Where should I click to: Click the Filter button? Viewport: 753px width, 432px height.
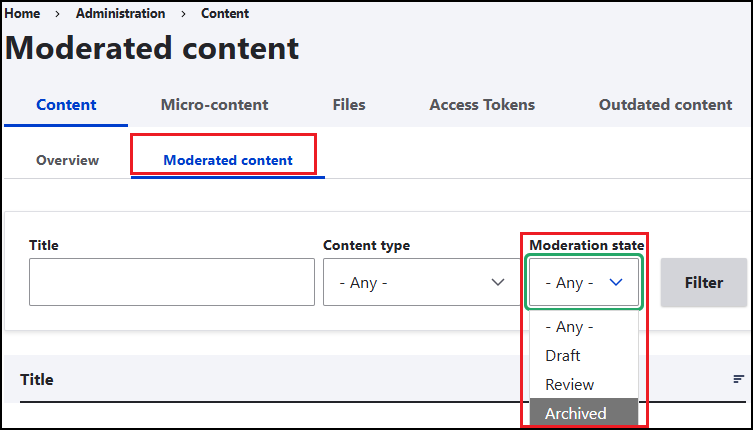(x=704, y=282)
